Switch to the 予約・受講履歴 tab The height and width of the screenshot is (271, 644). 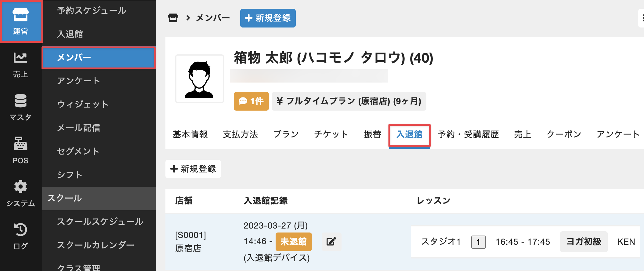[x=468, y=134]
